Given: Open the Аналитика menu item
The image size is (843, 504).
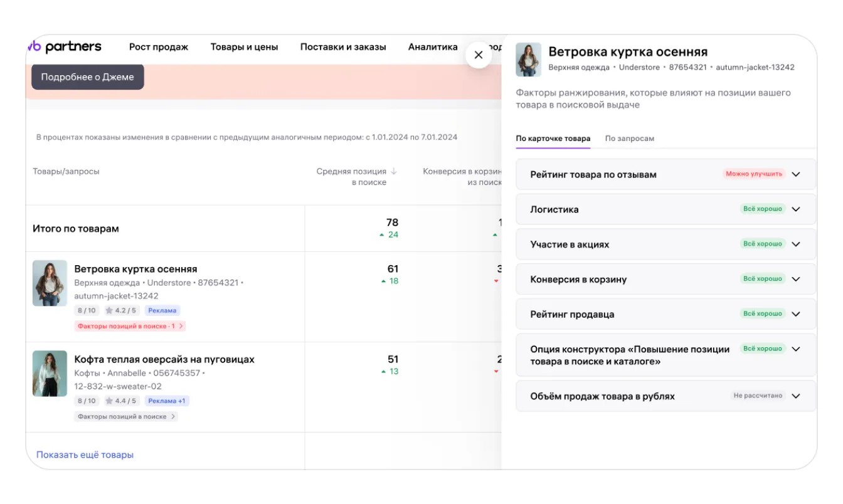Looking at the screenshot, I should pyautogui.click(x=433, y=47).
